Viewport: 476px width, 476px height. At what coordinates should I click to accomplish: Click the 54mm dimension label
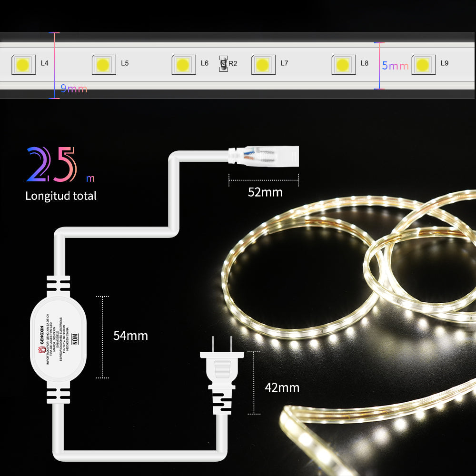(x=130, y=336)
